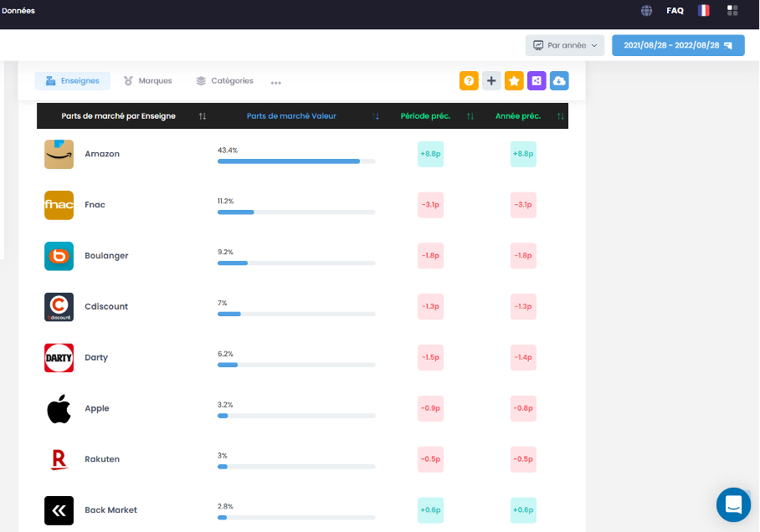Click the purple share icon
The image size is (760, 532).
tap(537, 81)
